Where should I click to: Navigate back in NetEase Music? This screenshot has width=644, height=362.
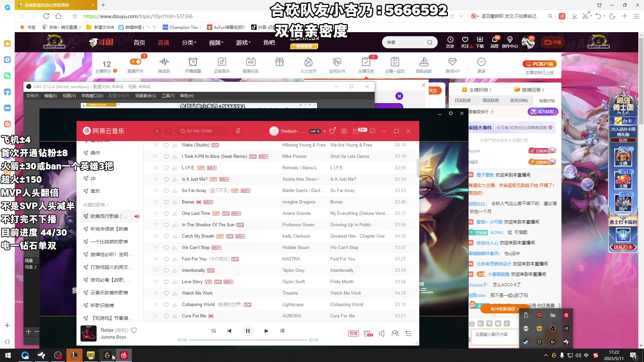157,131
